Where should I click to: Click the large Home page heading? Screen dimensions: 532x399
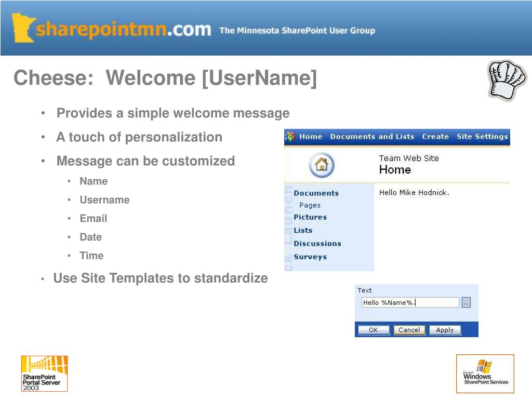pyautogui.click(x=395, y=170)
